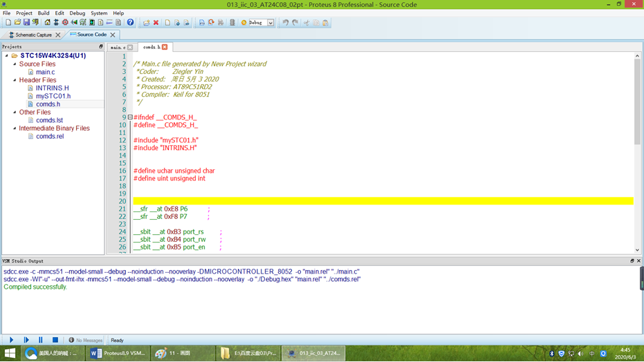Float the VSM Studio Output panel

point(632,260)
